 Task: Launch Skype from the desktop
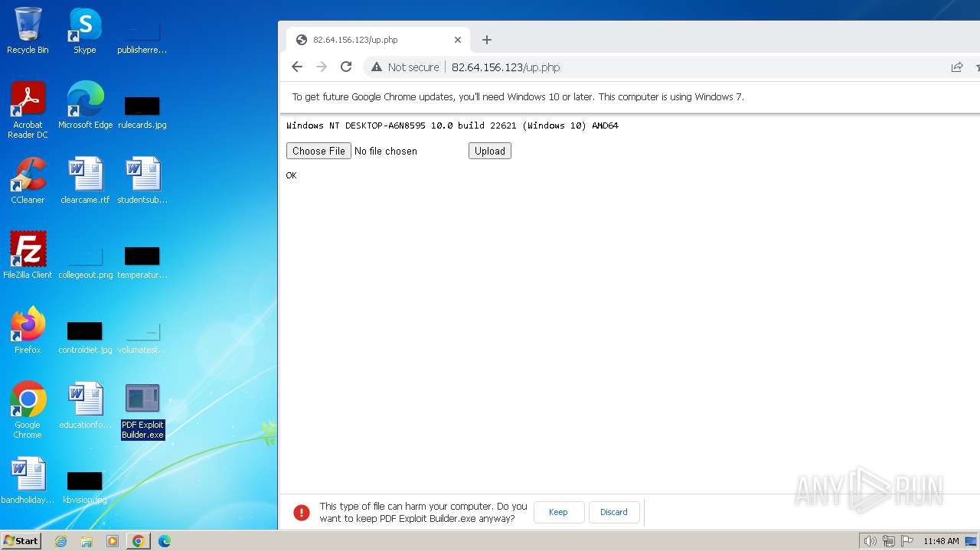(x=85, y=31)
